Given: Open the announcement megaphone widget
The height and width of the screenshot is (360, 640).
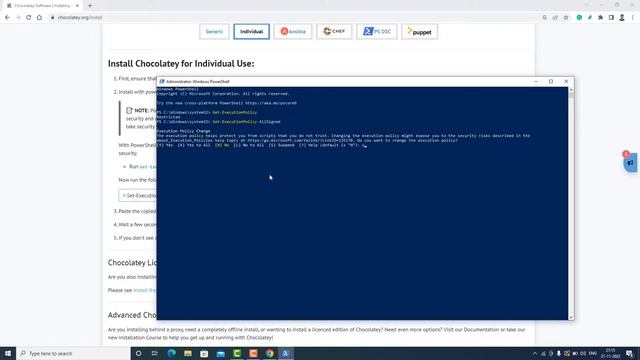Looking at the screenshot, I should (x=630, y=163).
